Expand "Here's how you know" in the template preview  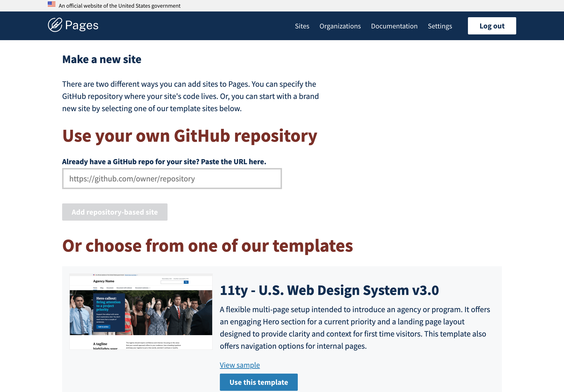(131, 275)
